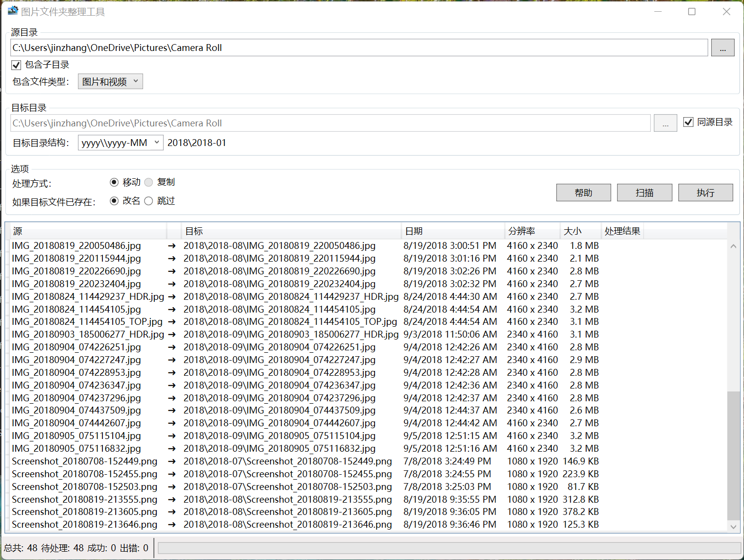
Task: Toggle the 包含子目录 checkbox
Action: click(x=16, y=65)
